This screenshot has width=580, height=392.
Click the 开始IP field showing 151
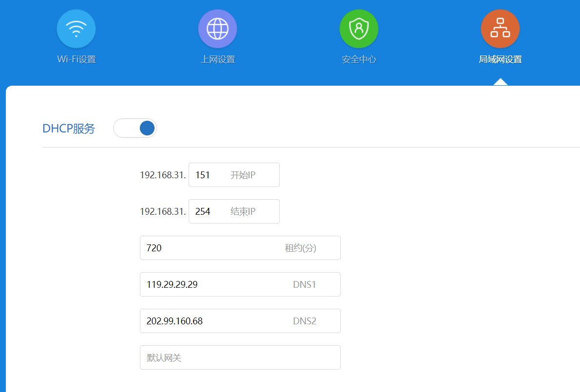(x=234, y=175)
